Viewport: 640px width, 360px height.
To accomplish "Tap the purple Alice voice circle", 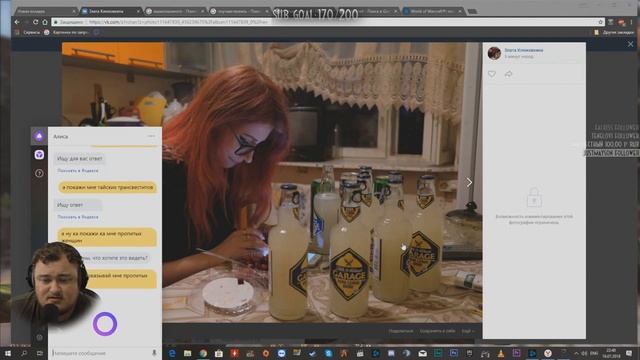I will [x=105, y=324].
